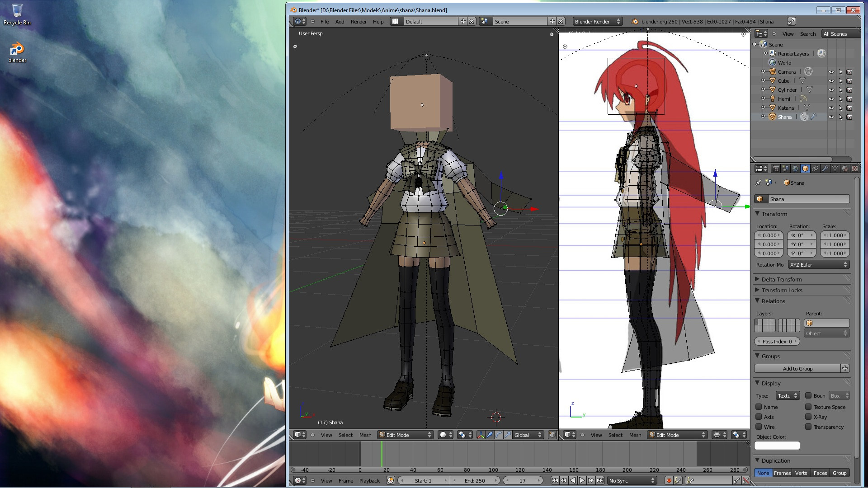This screenshot has height=488, width=868.
Task: Jump to the timeline start frame
Action: pyautogui.click(x=555, y=480)
